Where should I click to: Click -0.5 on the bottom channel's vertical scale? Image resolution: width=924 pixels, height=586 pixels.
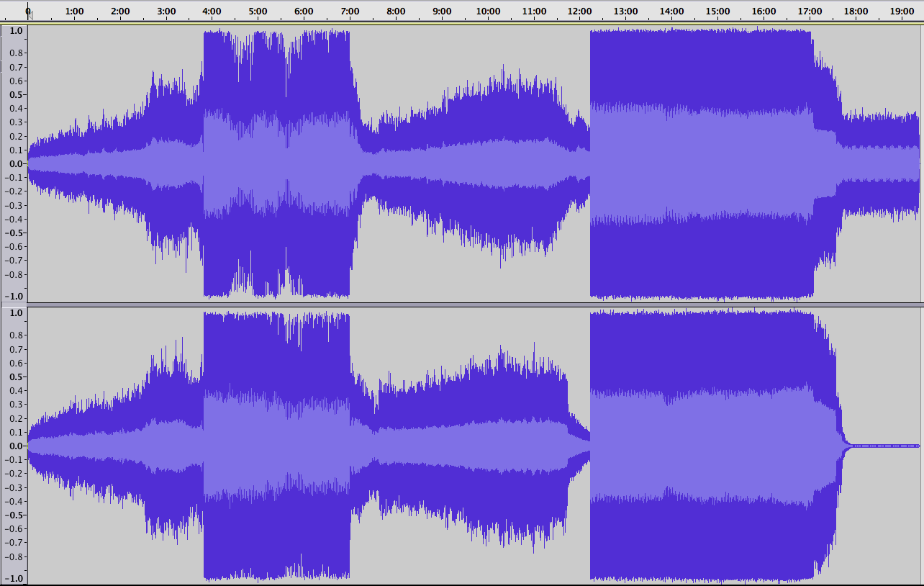click(x=14, y=515)
